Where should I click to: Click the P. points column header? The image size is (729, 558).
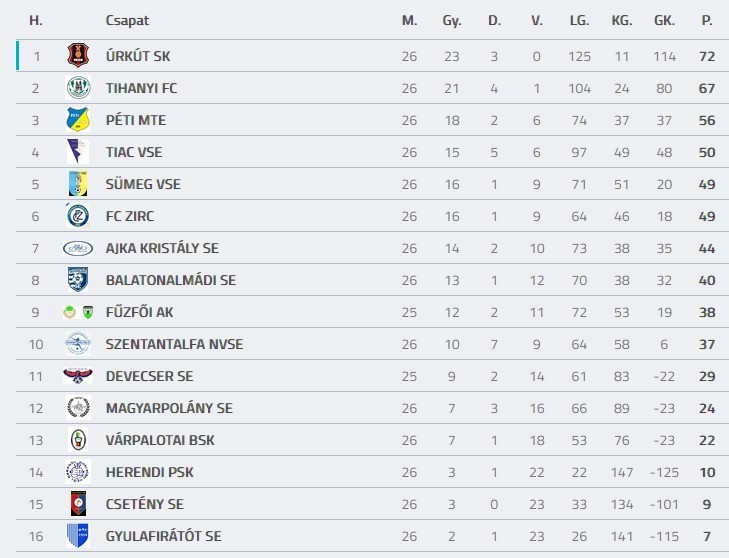click(x=707, y=20)
